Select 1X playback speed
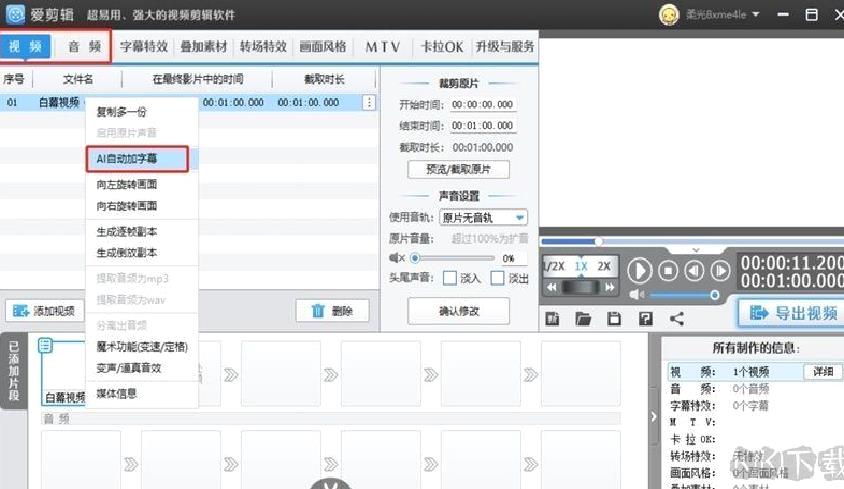The image size is (844, 489). click(581, 266)
